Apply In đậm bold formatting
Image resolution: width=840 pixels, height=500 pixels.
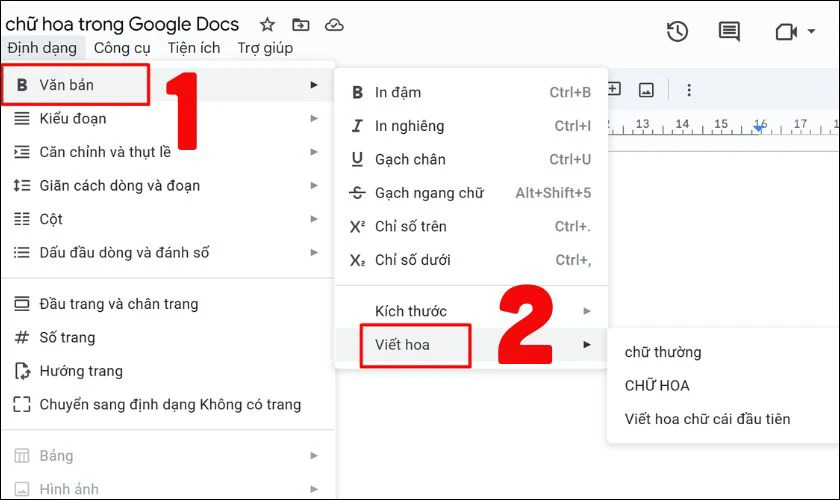click(x=471, y=92)
